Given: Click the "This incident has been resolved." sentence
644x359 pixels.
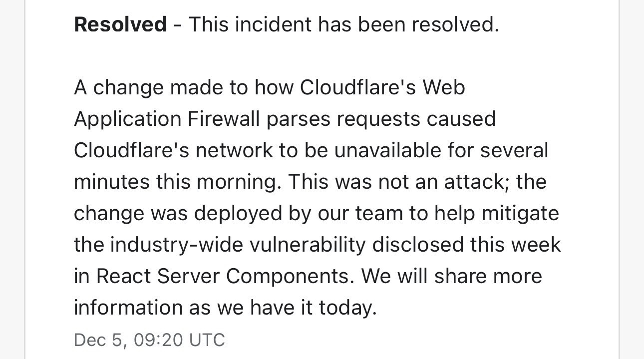Looking at the screenshot, I should 343,24.
